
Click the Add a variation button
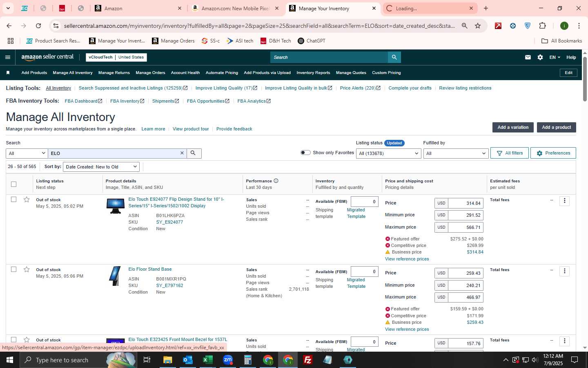pyautogui.click(x=513, y=127)
